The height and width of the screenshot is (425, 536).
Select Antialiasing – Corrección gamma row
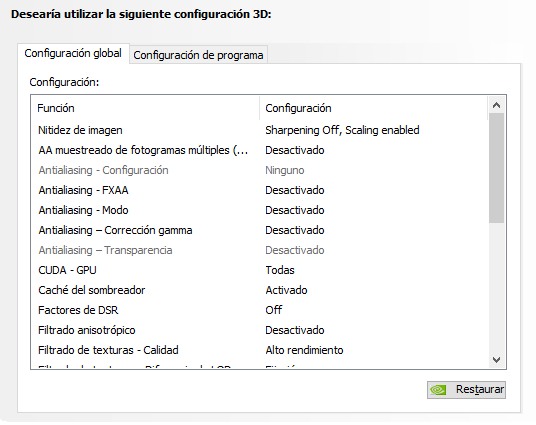[x=260, y=230]
